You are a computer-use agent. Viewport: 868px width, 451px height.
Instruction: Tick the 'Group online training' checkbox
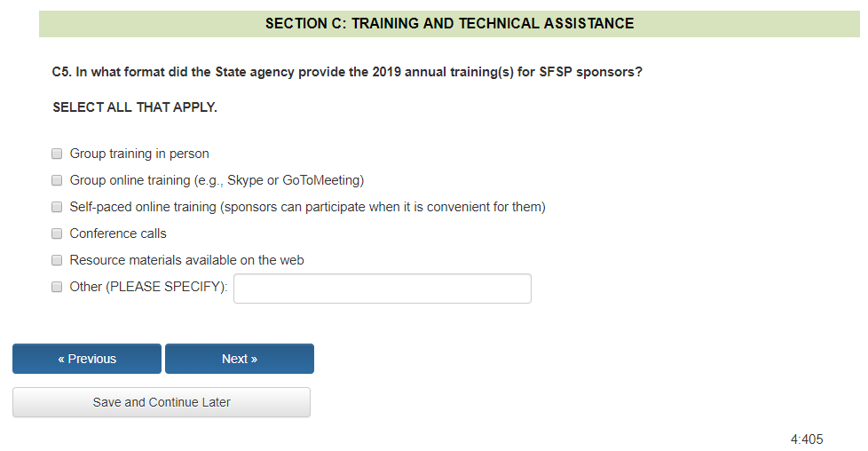coord(57,180)
